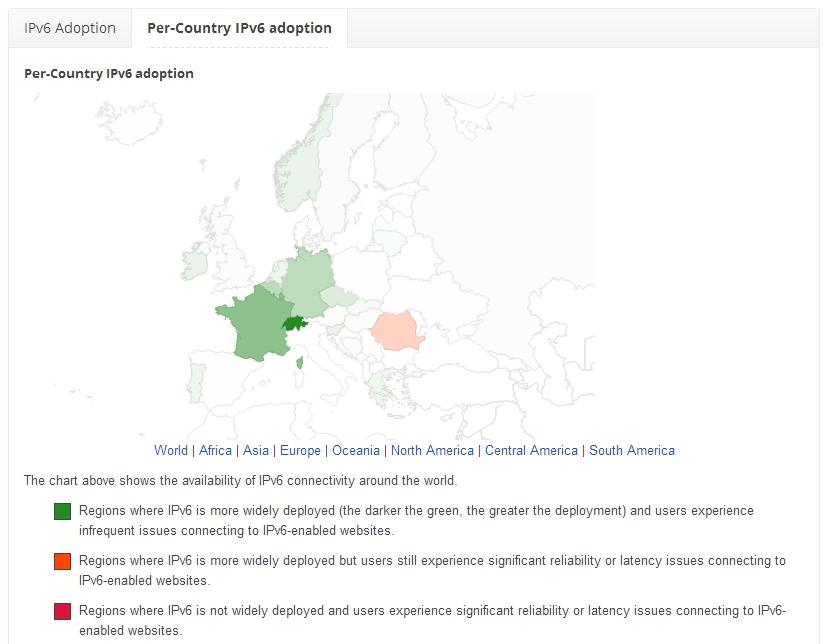Viewport: 826px width, 644px height.
Task: Click the orange-shaded Romania on map
Action: tap(398, 331)
